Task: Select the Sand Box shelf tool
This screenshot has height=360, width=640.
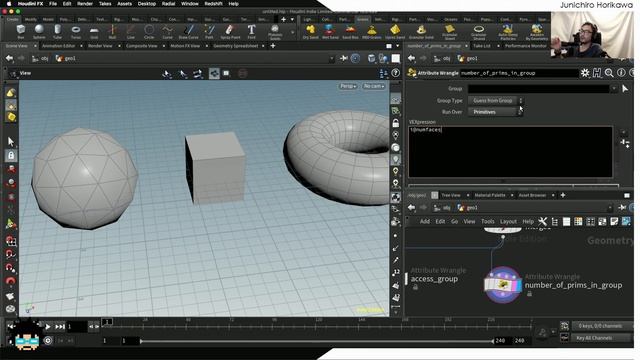Action: 350,31
